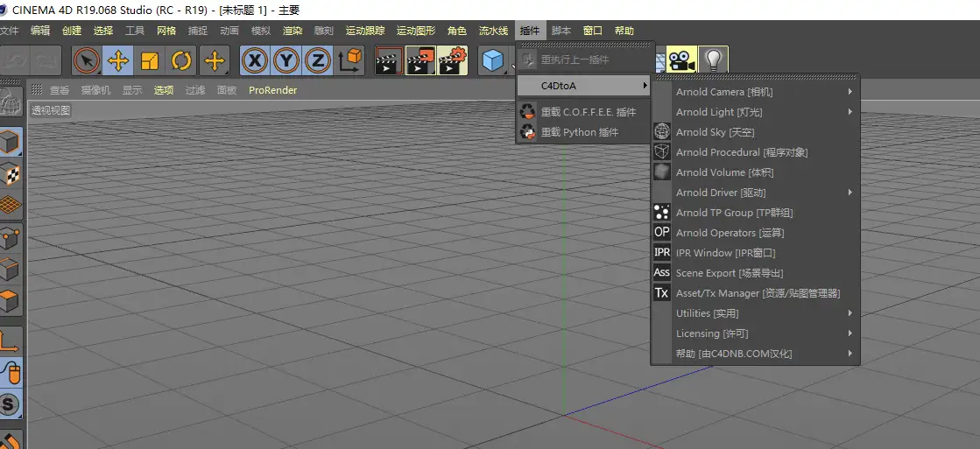Click the OP Arnold Operators icon
Screen dimensions: 980x449
tap(662, 232)
